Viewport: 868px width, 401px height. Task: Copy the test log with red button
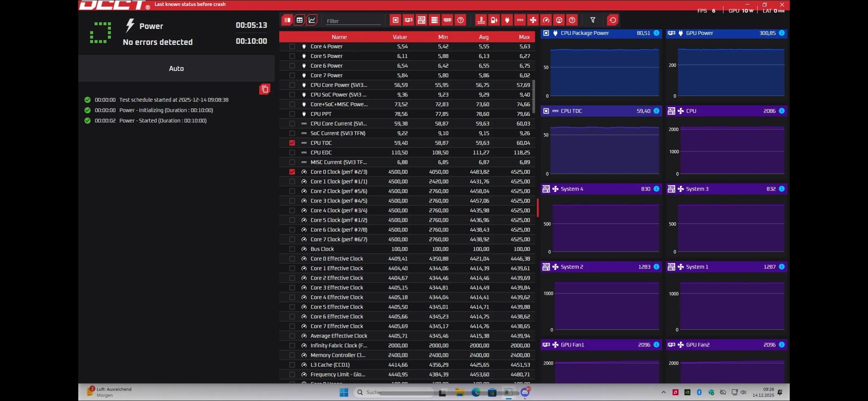(x=264, y=89)
